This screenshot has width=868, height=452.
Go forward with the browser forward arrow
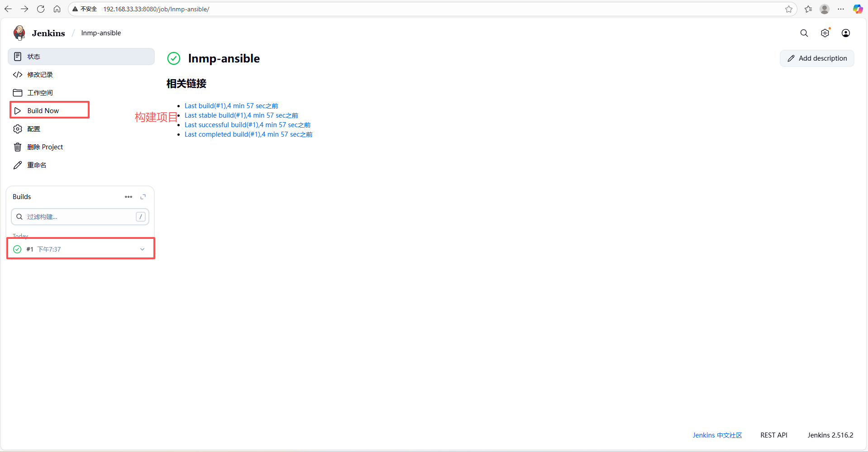(x=24, y=9)
